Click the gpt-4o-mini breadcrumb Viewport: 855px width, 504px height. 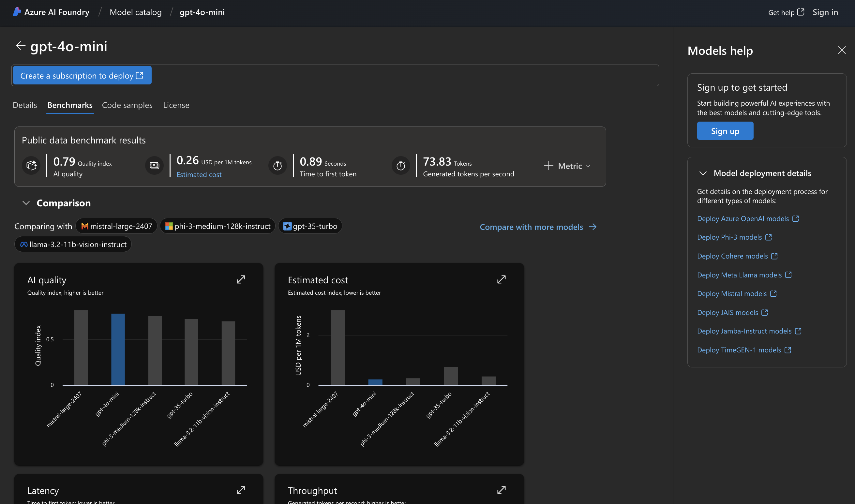(202, 12)
